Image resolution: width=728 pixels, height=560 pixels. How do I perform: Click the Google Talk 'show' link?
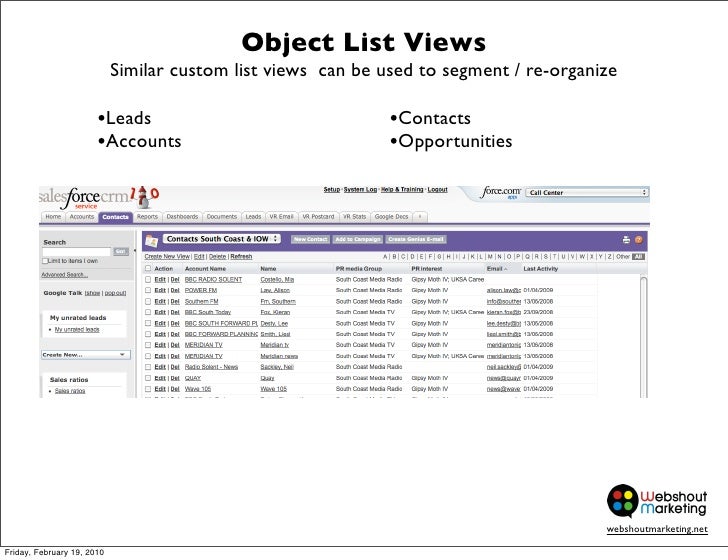coord(93,293)
